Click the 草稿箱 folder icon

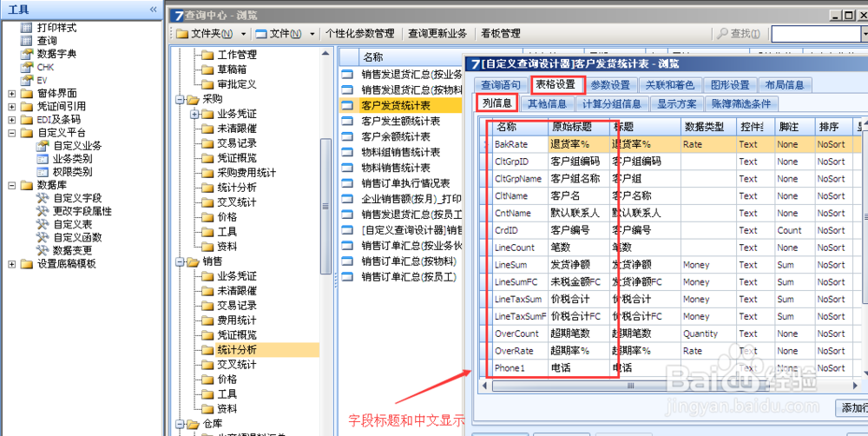(x=207, y=69)
